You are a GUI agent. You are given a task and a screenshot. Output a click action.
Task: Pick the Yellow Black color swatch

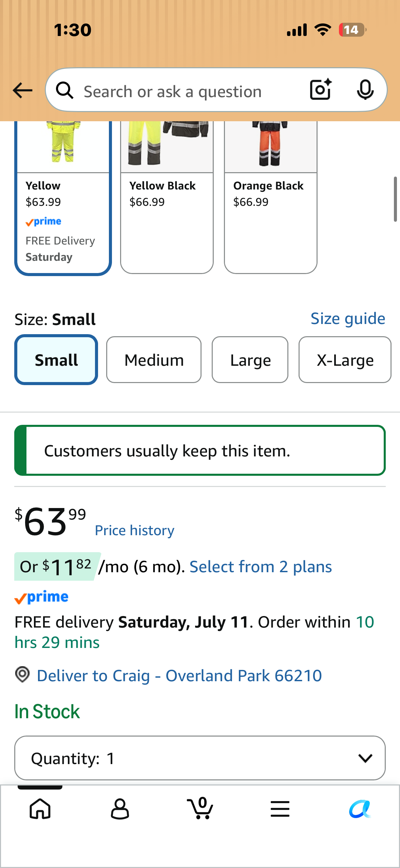[167, 197]
